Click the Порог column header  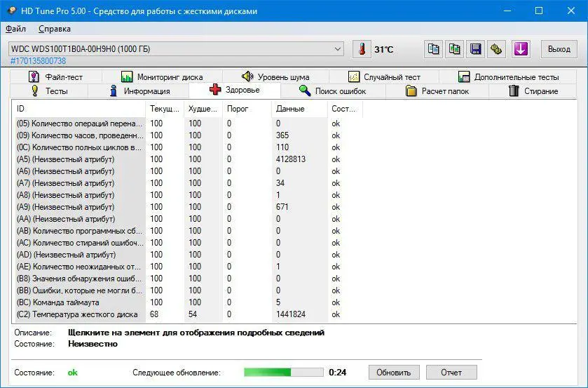click(x=247, y=109)
